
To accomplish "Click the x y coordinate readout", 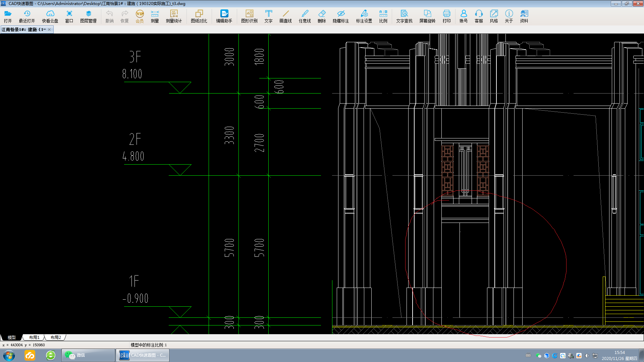I will pos(23,345).
